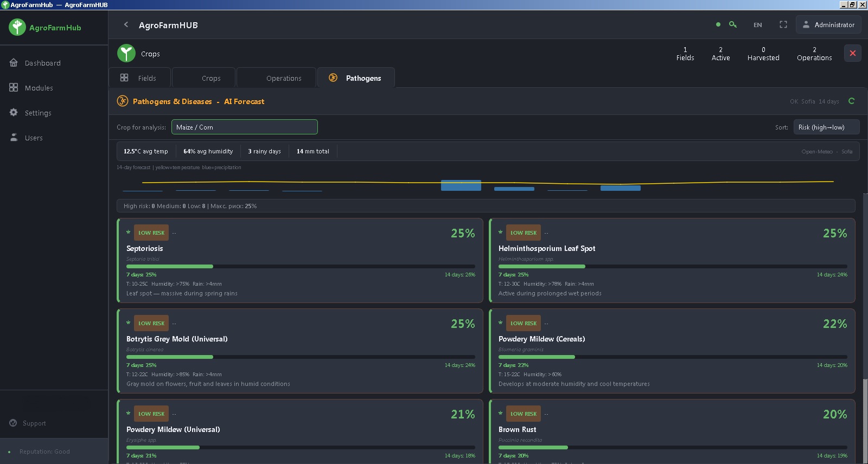The width and height of the screenshot is (868, 464).
Task: Close the Crops module with red X
Action: click(853, 53)
